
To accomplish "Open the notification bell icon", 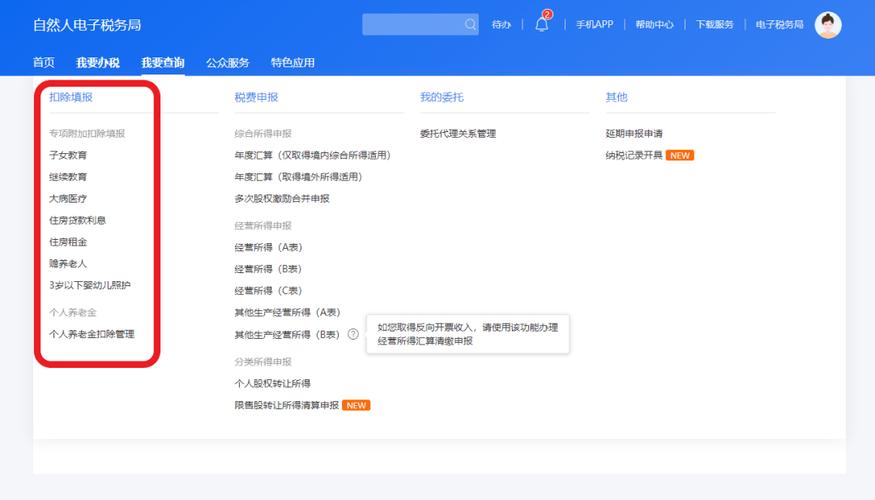I will tap(542, 25).
